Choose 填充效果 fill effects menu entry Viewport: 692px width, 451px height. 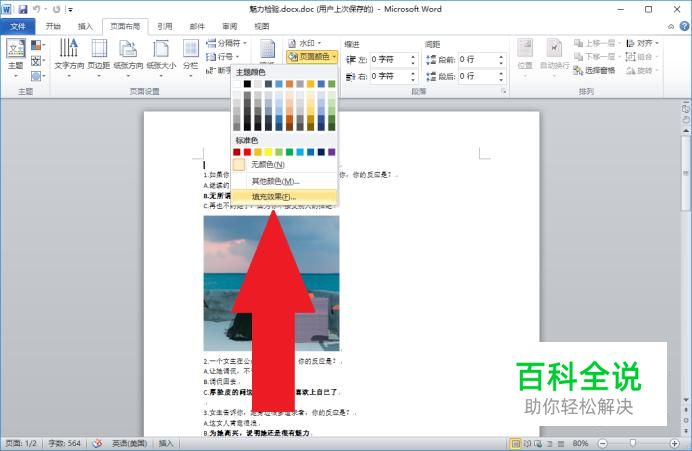pos(273,197)
